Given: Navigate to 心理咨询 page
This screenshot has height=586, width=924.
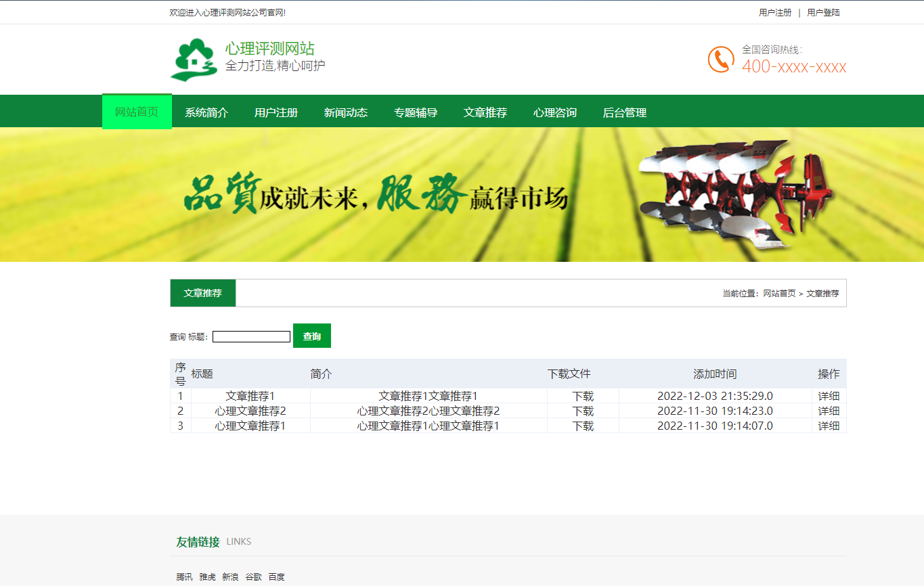Looking at the screenshot, I should tap(555, 112).
